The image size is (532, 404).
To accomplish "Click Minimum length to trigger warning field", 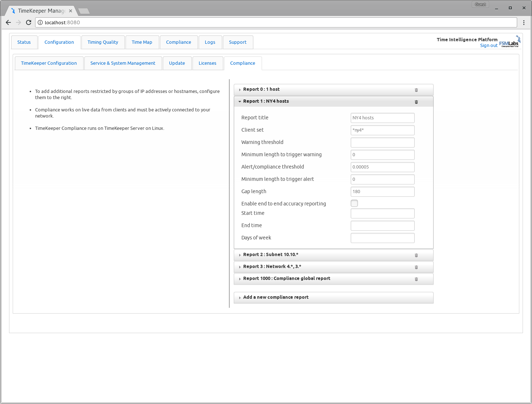I will point(383,155).
